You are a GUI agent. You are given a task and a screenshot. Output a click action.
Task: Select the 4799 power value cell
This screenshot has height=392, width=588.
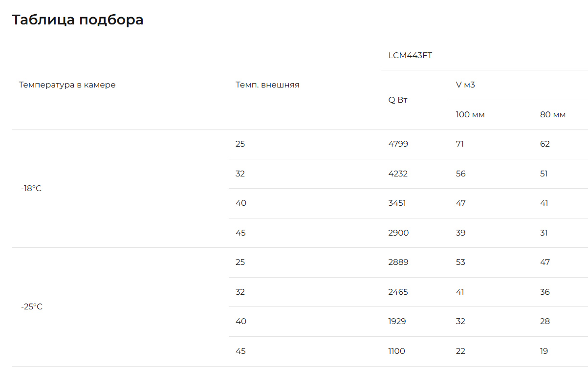point(398,144)
